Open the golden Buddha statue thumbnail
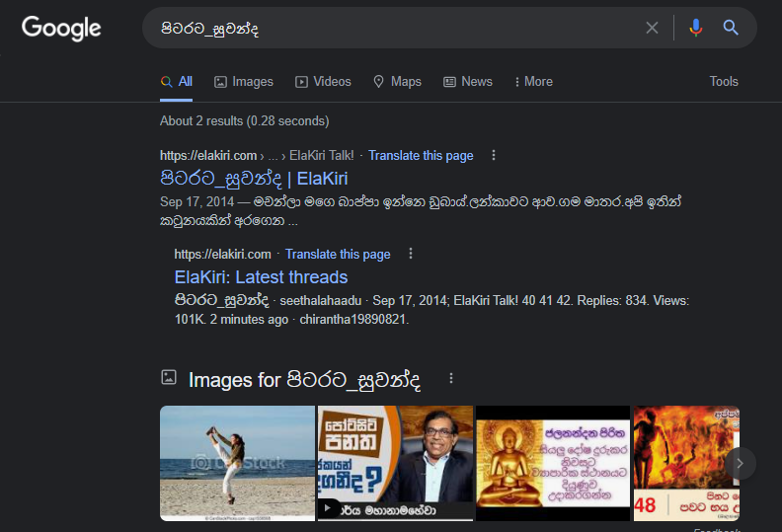 click(553, 463)
